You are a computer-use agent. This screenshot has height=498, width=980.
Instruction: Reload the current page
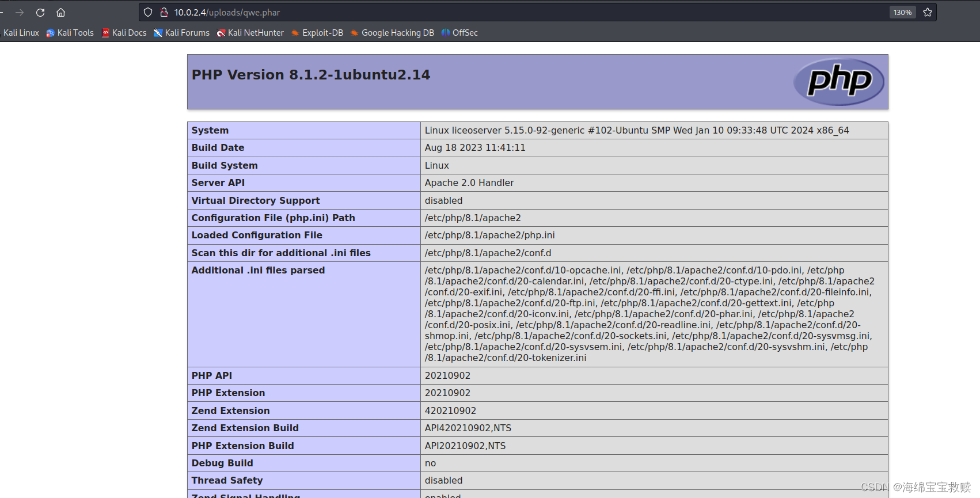[40, 12]
